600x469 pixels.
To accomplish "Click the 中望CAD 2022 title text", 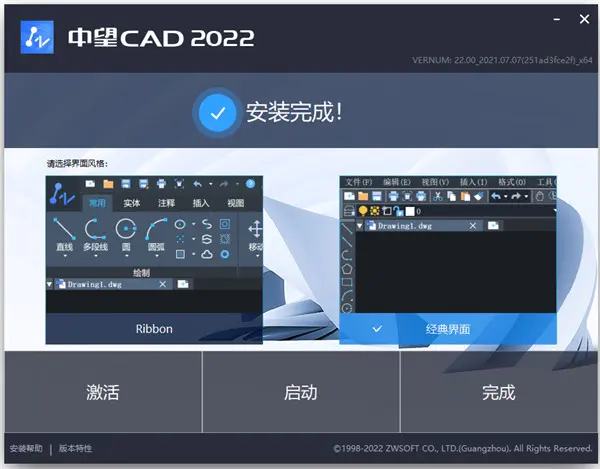I will coord(161,38).
